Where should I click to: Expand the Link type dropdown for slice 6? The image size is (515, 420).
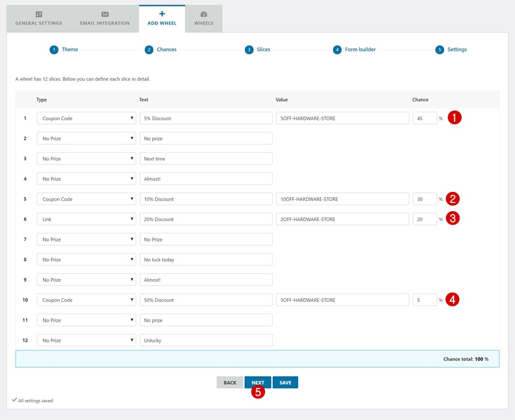click(x=86, y=219)
